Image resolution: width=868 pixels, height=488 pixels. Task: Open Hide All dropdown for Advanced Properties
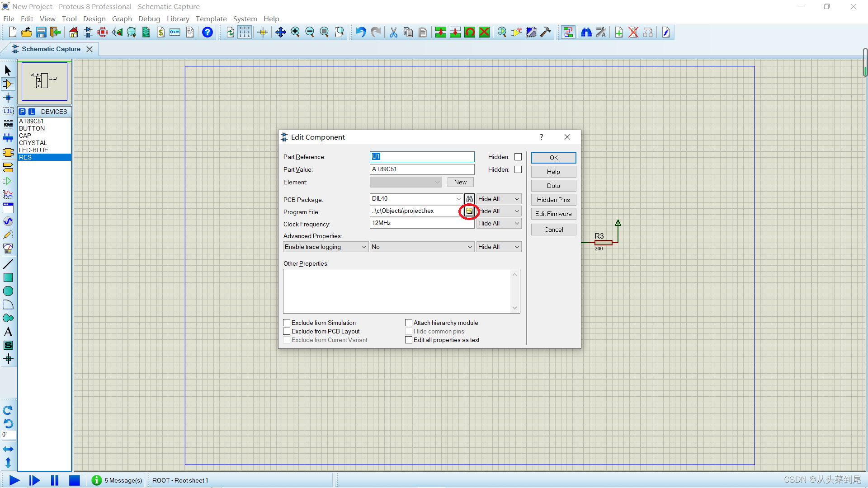coord(499,247)
